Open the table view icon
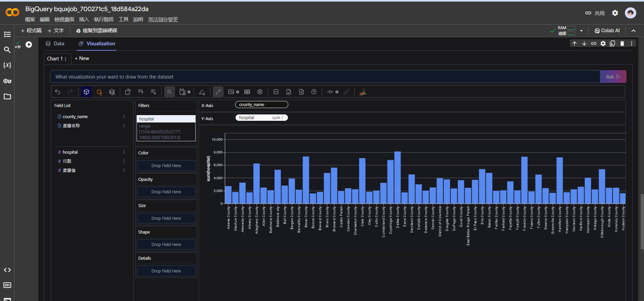644x301 pixels. point(247,92)
